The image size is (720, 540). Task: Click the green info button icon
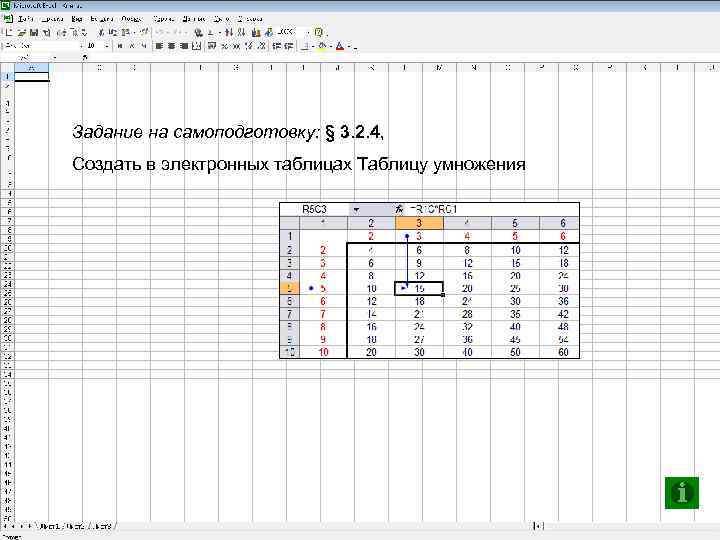682,493
